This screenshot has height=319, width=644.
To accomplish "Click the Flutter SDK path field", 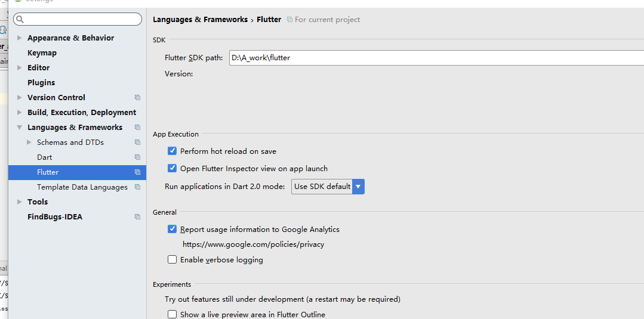I will coord(436,58).
